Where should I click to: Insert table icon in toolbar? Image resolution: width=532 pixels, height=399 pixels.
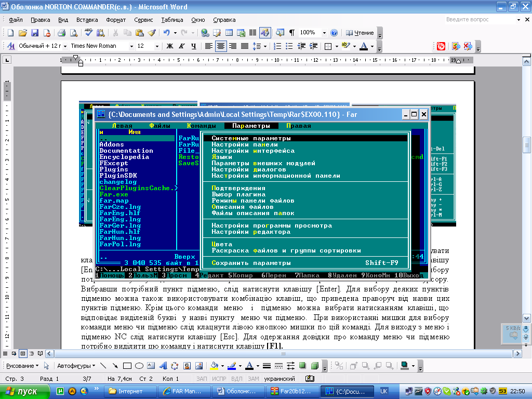click(x=229, y=33)
